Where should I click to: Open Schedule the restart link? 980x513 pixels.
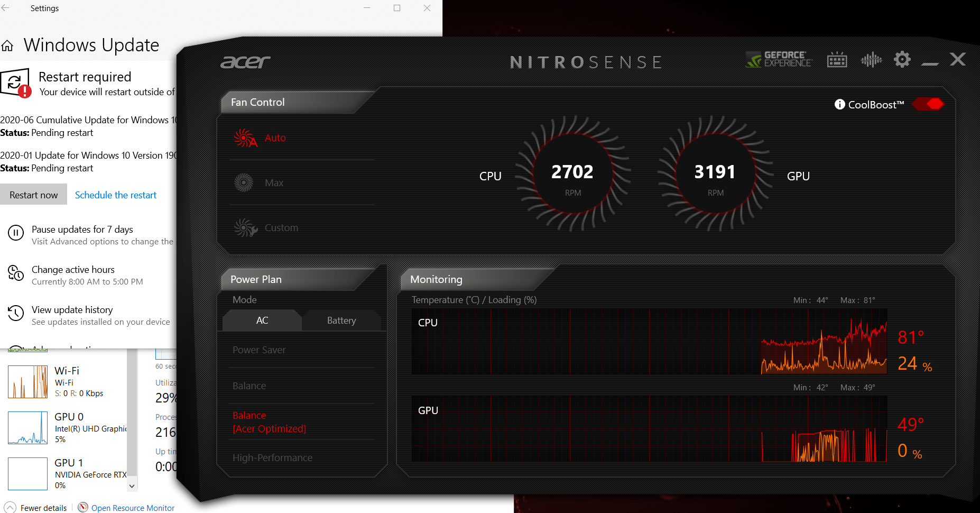coord(116,195)
